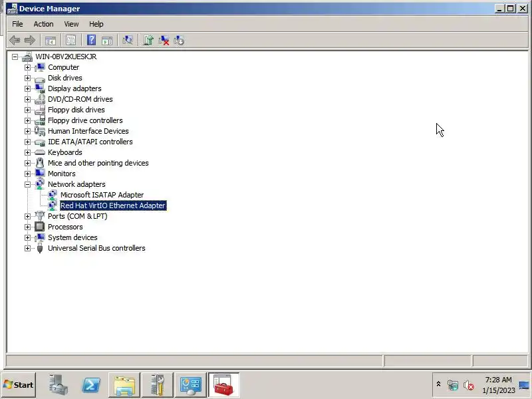Screen dimensions: 532x399
Task: Open the View menu
Action: (71, 24)
